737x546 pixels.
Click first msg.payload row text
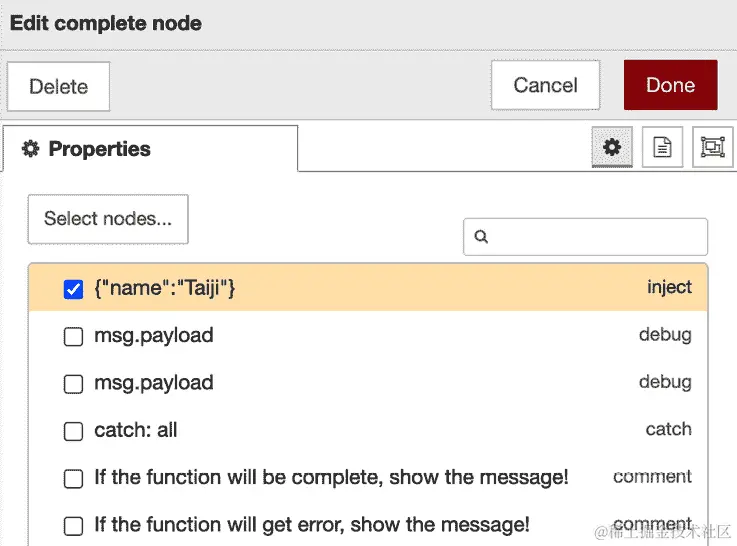coord(154,335)
